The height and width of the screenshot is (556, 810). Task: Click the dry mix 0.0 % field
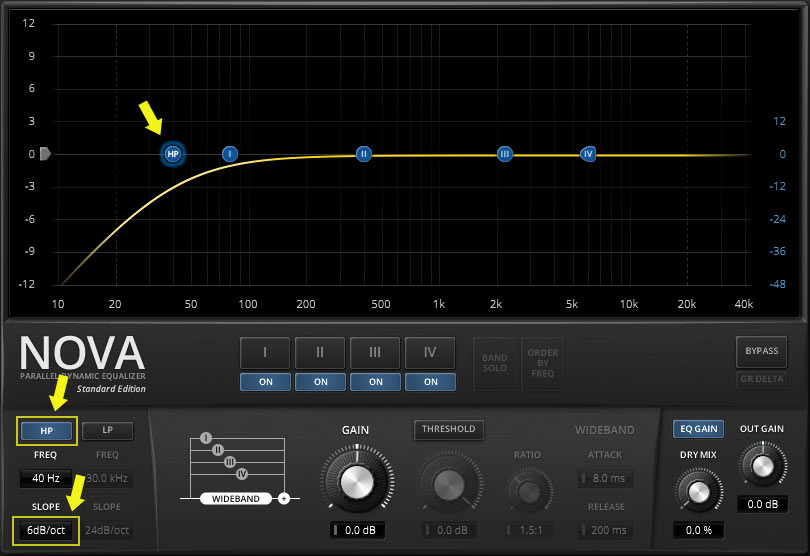[x=698, y=530]
